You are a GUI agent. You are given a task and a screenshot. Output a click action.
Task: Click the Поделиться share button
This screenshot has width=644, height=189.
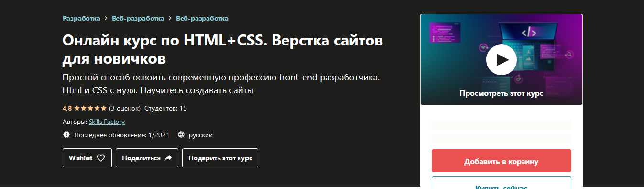pyautogui.click(x=147, y=158)
